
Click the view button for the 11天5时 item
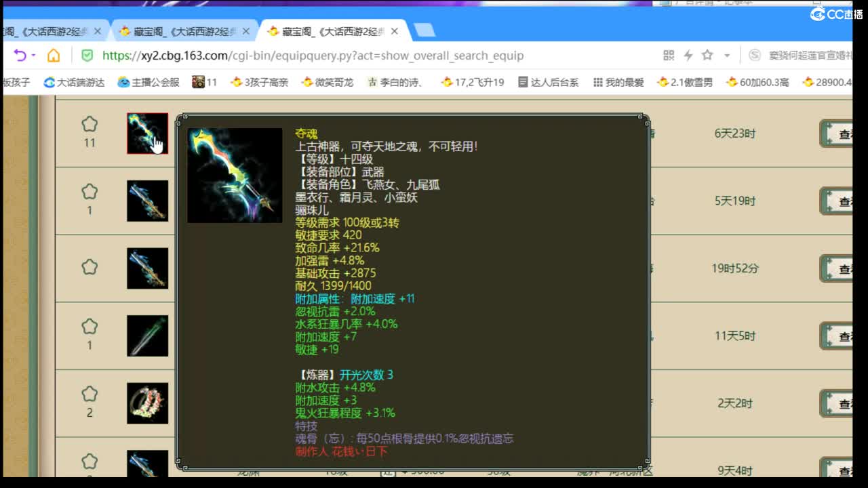[x=837, y=336]
